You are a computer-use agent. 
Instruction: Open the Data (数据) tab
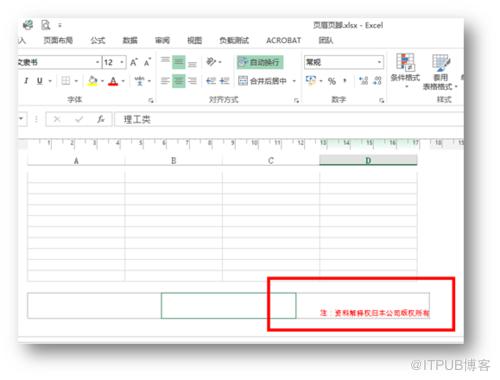[130, 40]
